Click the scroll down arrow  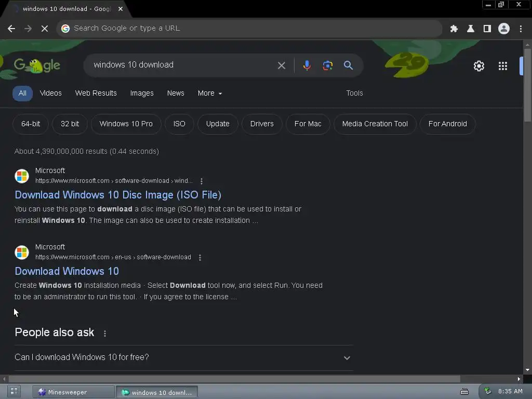[x=527, y=370]
